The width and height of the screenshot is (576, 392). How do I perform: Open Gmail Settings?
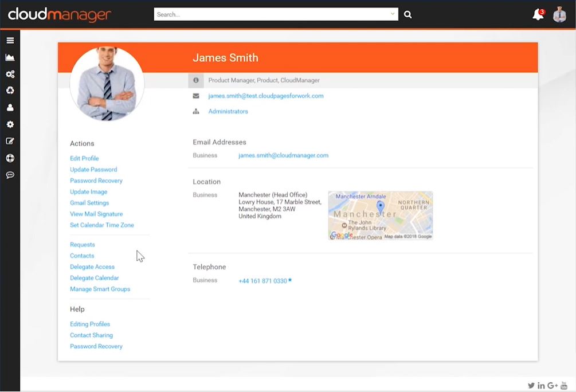(89, 203)
